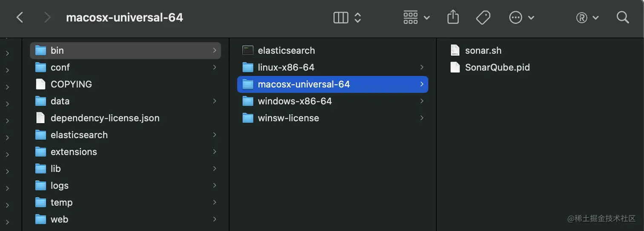Open the registered-symbol toolbar dropdown
644x231 pixels.
point(587,17)
